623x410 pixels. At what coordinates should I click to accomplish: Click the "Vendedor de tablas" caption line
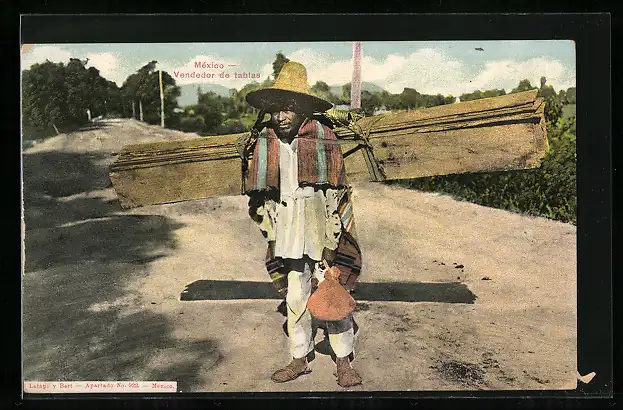point(216,75)
